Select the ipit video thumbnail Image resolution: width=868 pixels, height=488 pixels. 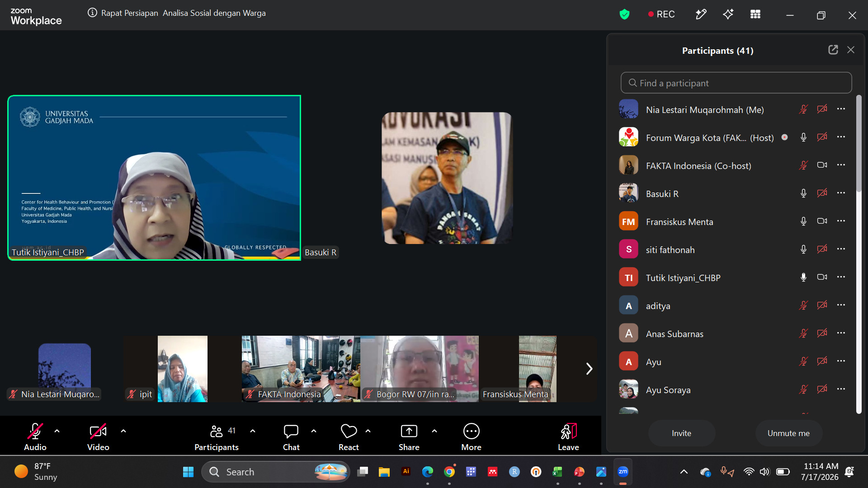coord(183,369)
